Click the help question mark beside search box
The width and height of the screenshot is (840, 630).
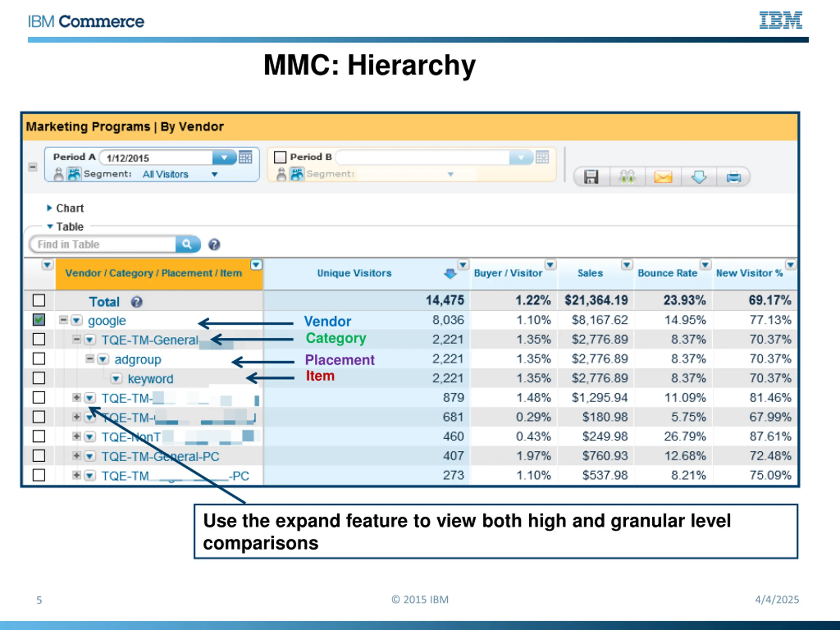click(x=214, y=244)
